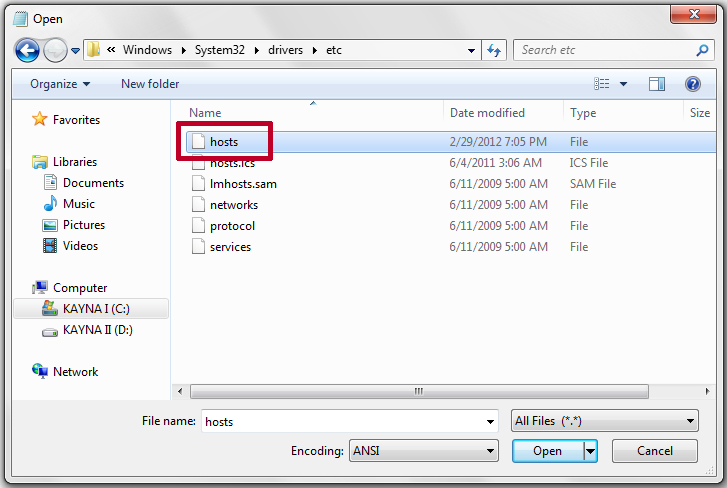The image size is (727, 488).
Task: Select the protocol file name
Action: (232, 226)
